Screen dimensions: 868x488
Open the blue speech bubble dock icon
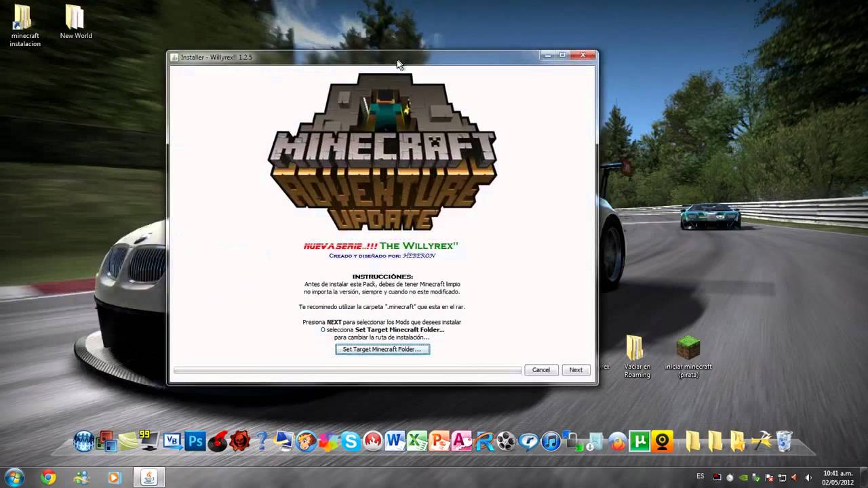528,442
